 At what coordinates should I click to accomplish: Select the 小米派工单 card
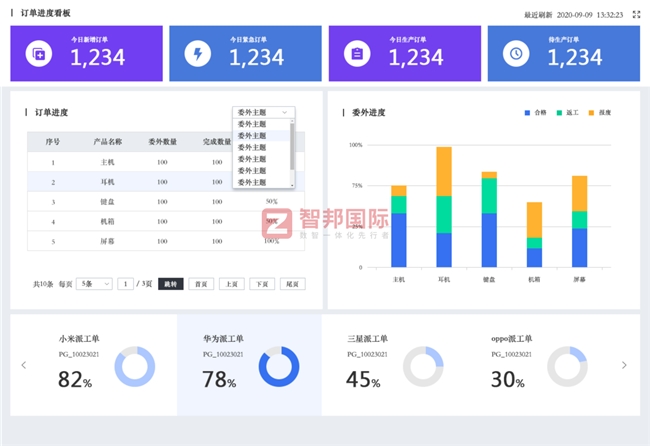93,365
